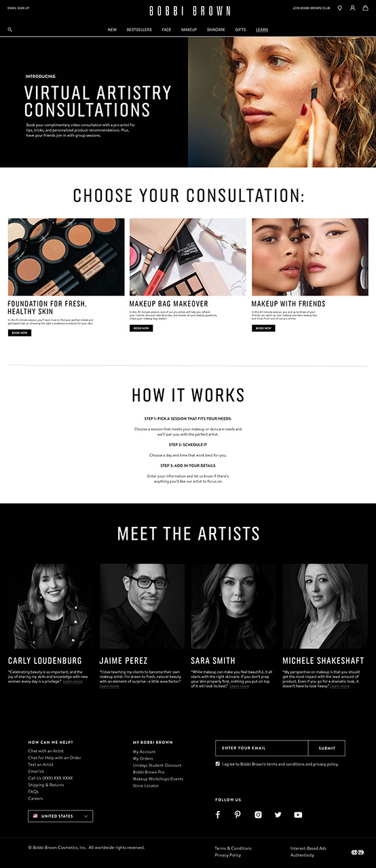Toggle the terms and conditions agreement checkbox
This screenshot has width=376, height=868.
[x=218, y=764]
